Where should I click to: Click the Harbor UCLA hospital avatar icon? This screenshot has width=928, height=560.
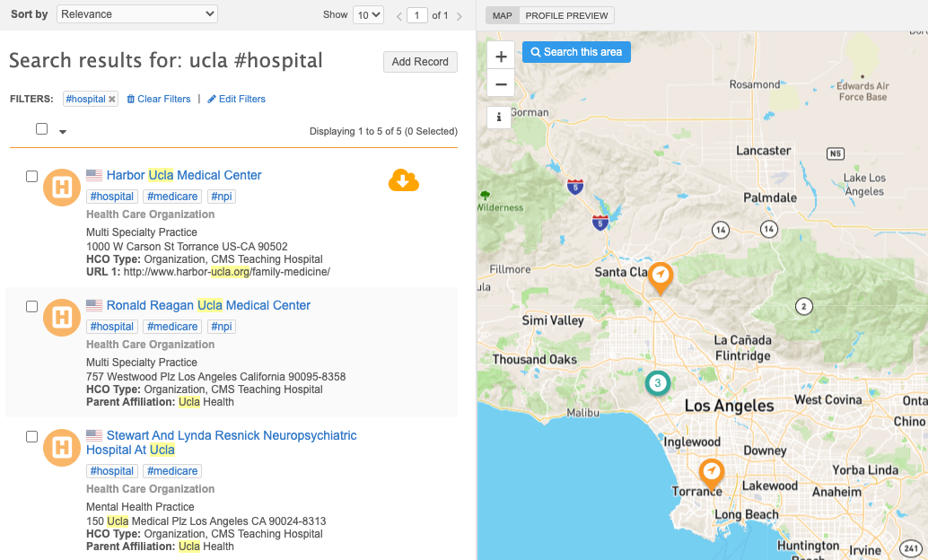pos(62,188)
